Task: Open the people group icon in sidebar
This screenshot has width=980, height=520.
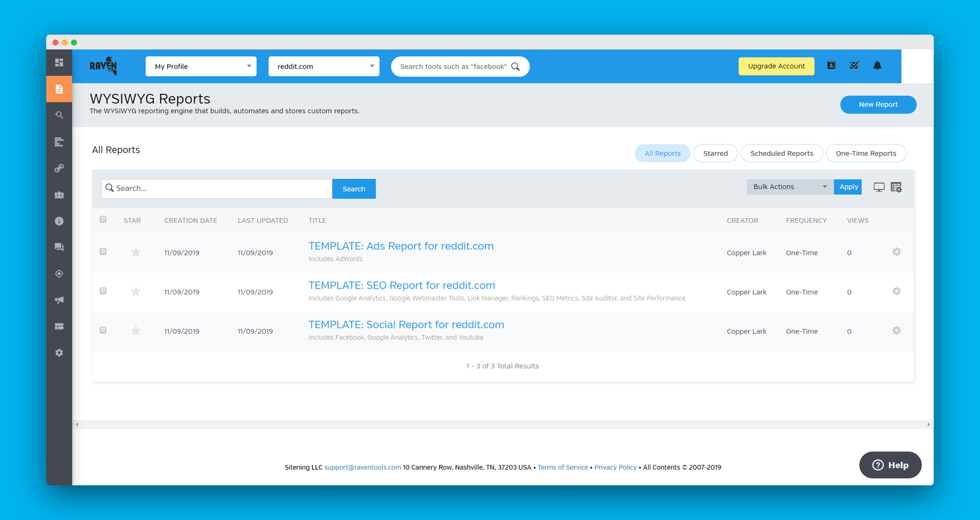Action: tap(59, 195)
